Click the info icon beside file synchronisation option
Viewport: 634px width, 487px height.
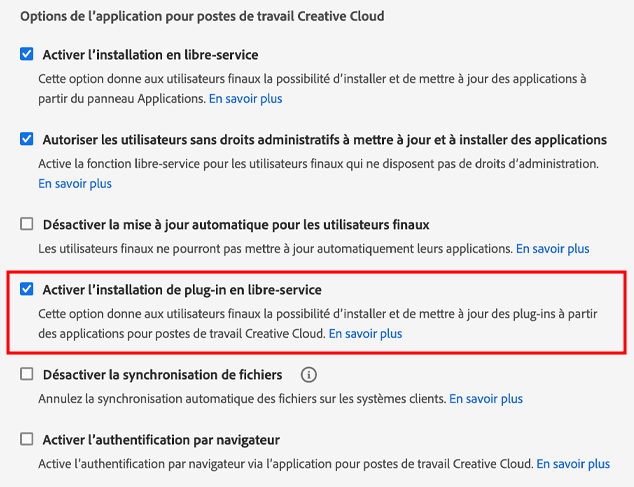point(309,375)
